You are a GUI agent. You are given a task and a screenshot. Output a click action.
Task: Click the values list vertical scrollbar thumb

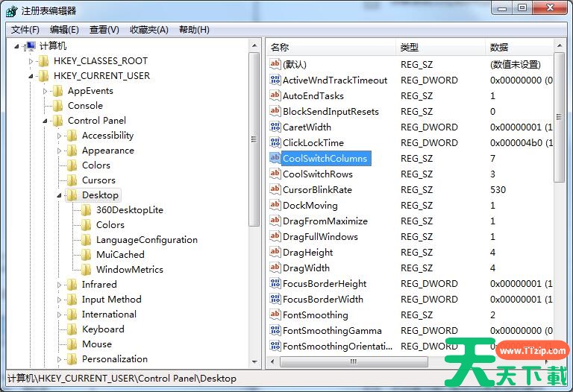(559, 117)
